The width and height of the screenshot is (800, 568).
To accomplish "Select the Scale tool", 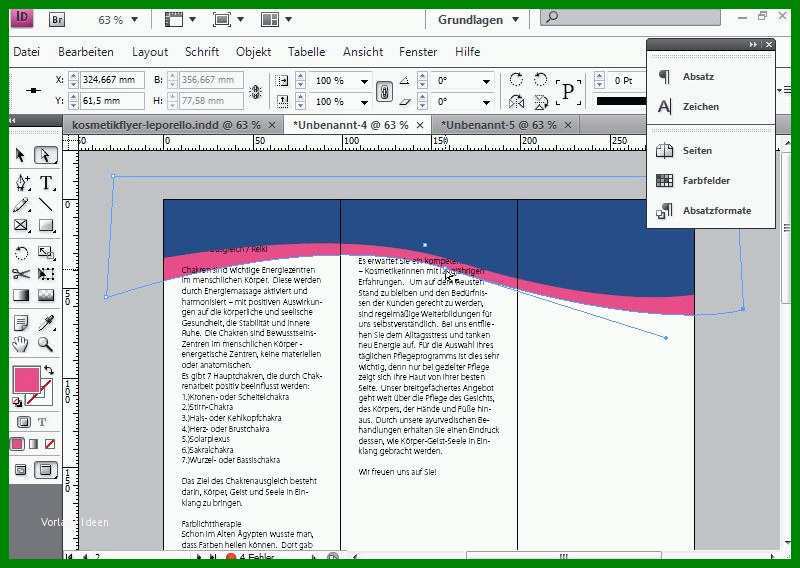I will pos(46,253).
